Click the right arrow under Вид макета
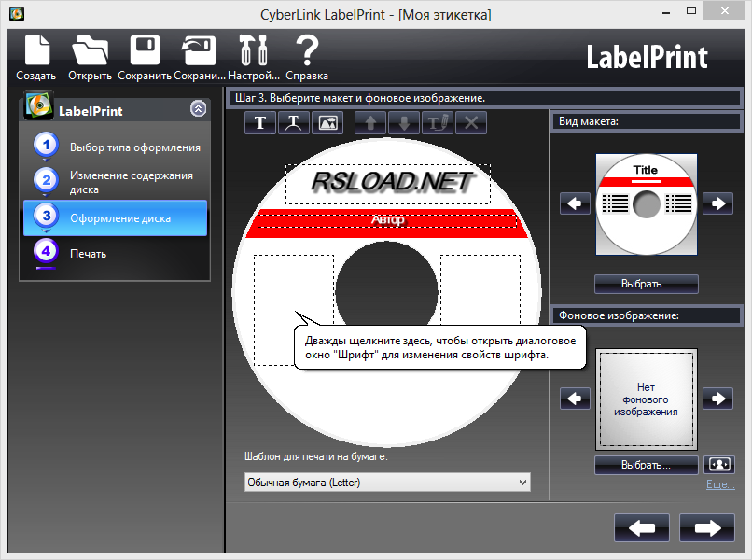752x560 pixels. tap(717, 203)
